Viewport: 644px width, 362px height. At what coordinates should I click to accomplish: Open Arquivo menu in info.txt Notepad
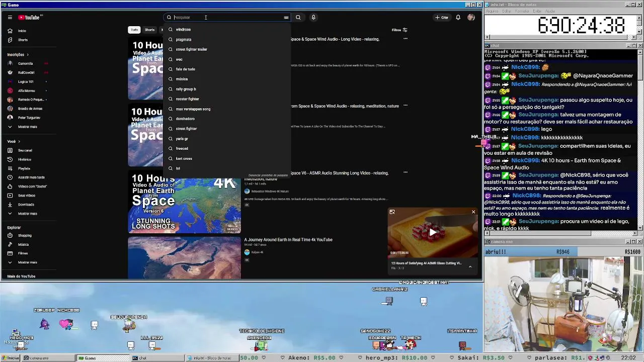point(492,11)
